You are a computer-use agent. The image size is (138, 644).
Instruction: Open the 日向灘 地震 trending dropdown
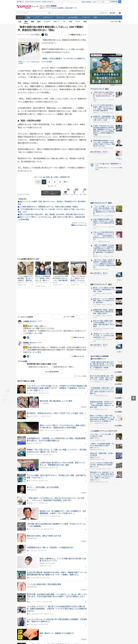pyautogui.click(x=113, y=2)
